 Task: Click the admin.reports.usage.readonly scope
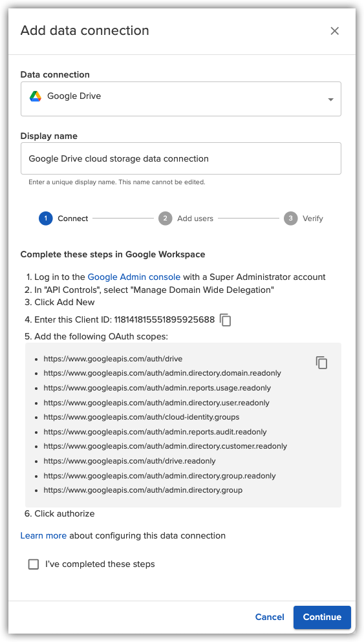[x=157, y=388]
